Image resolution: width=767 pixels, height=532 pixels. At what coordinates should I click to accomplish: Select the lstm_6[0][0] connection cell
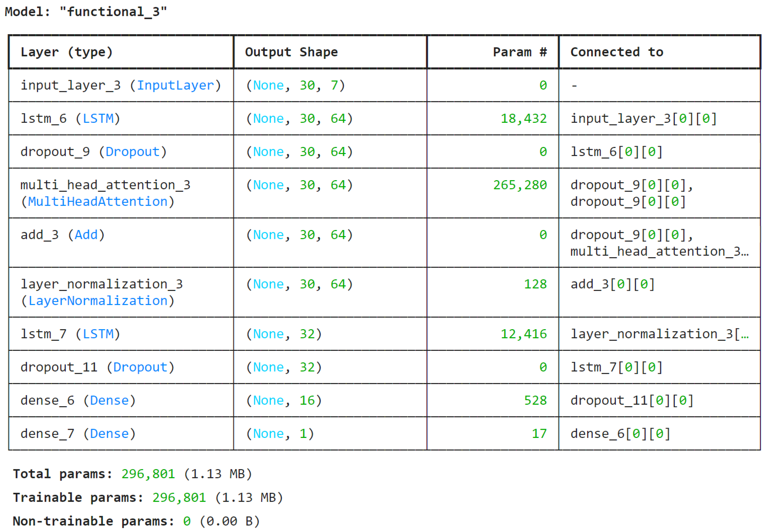pos(617,152)
